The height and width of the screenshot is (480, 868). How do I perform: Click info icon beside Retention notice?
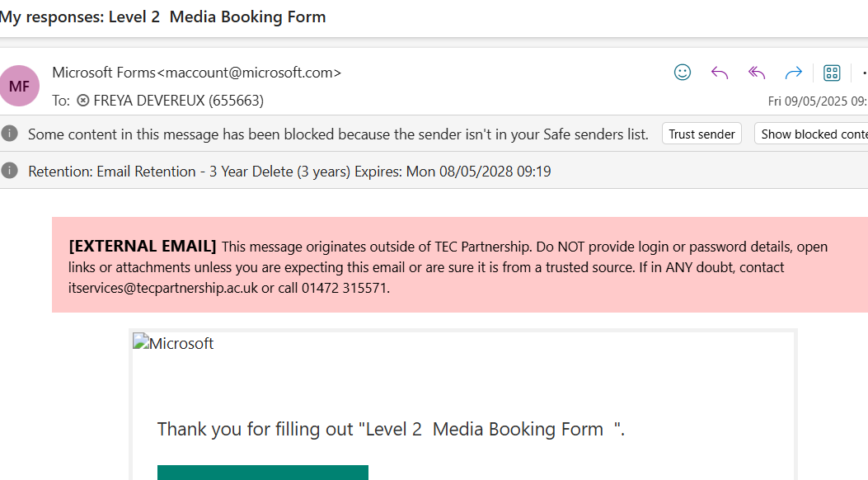pyautogui.click(x=9, y=171)
